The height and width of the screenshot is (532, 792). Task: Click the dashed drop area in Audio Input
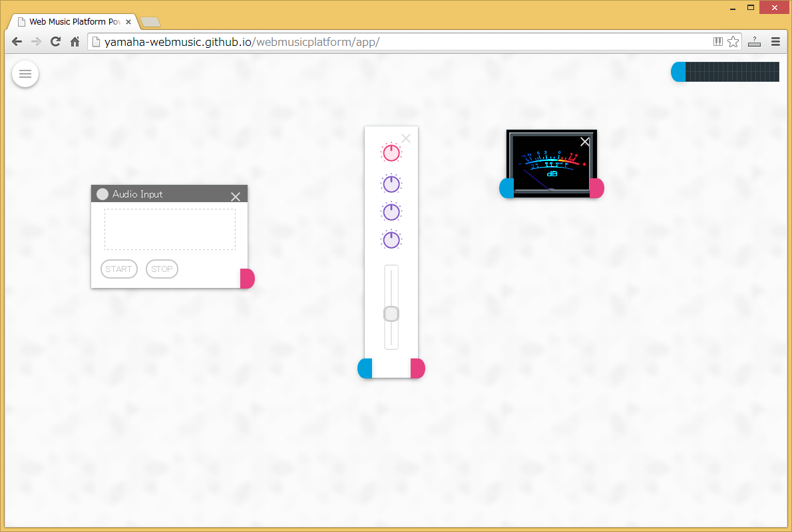click(170, 229)
